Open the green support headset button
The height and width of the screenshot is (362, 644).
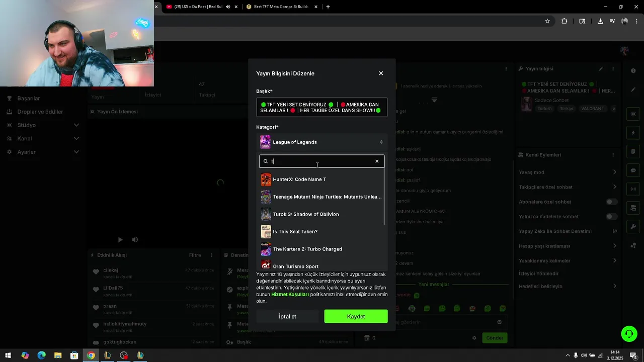coord(628,333)
